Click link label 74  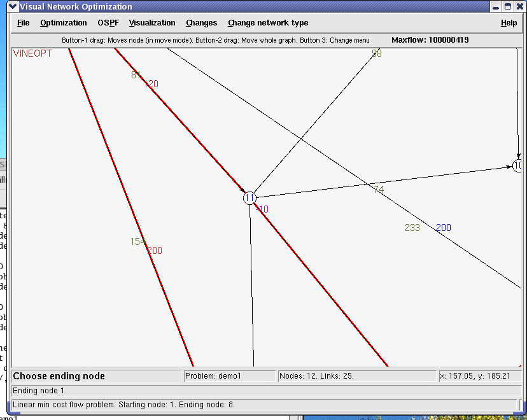coord(379,190)
